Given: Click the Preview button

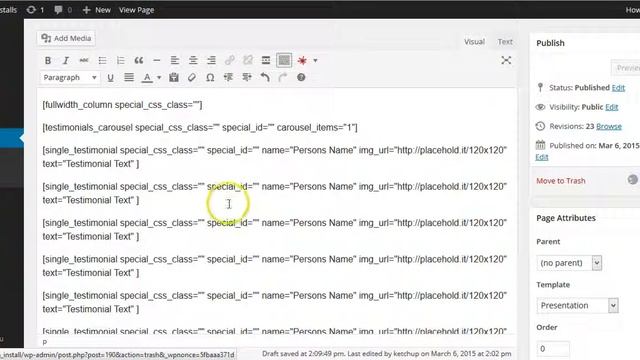Looking at the screenshot, I should tap(626, 68).
